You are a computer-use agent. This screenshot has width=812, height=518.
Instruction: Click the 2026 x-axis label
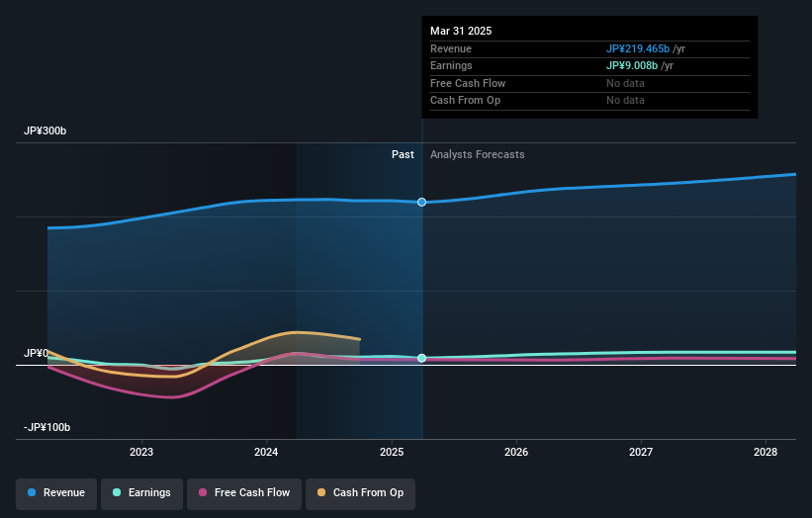click(516, 452)
